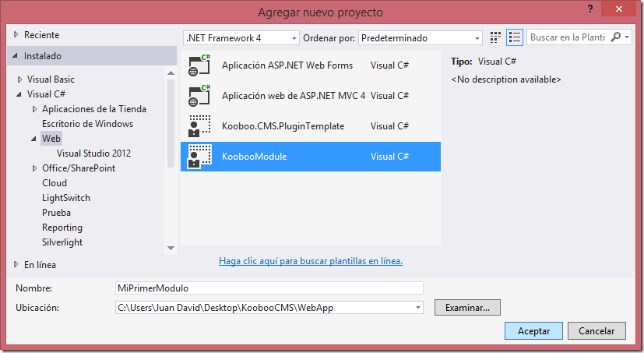The image size is (644, 353).
Task: Select Office/SharePoint label
Action: [79, 168]
